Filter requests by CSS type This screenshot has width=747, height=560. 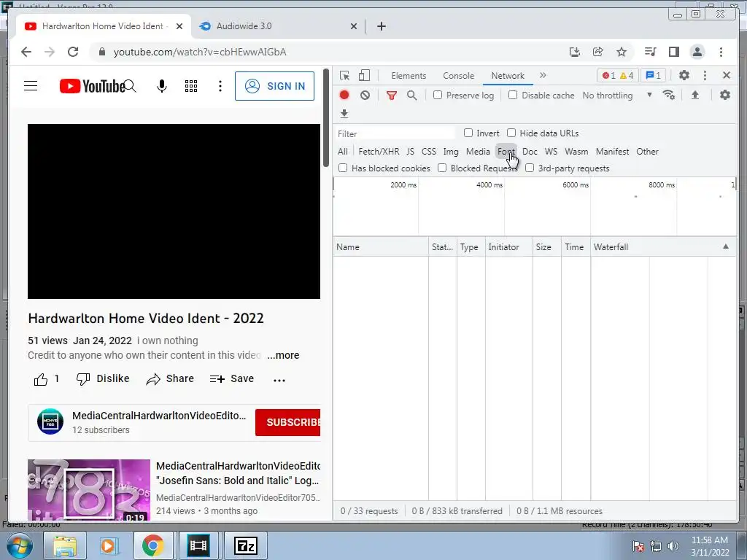429,152
